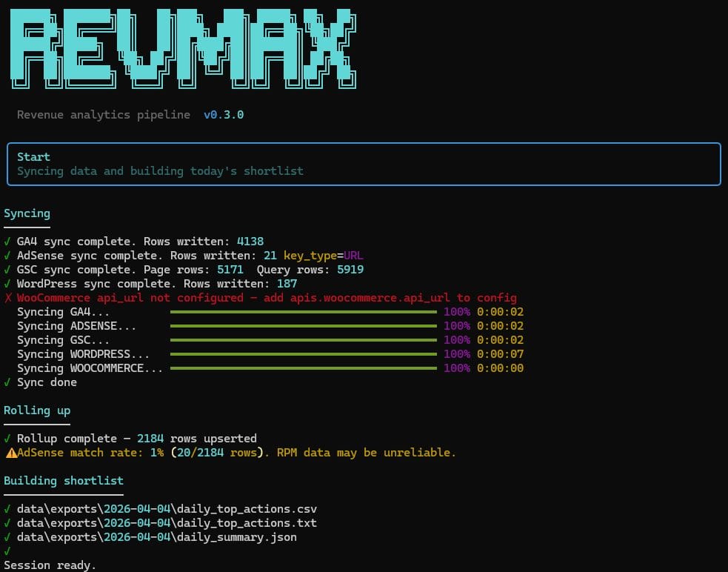Click the 'Syncing WOOCOMMERCE...' label
The height and width of the screenshot is (572, 728).
point(90,368)
